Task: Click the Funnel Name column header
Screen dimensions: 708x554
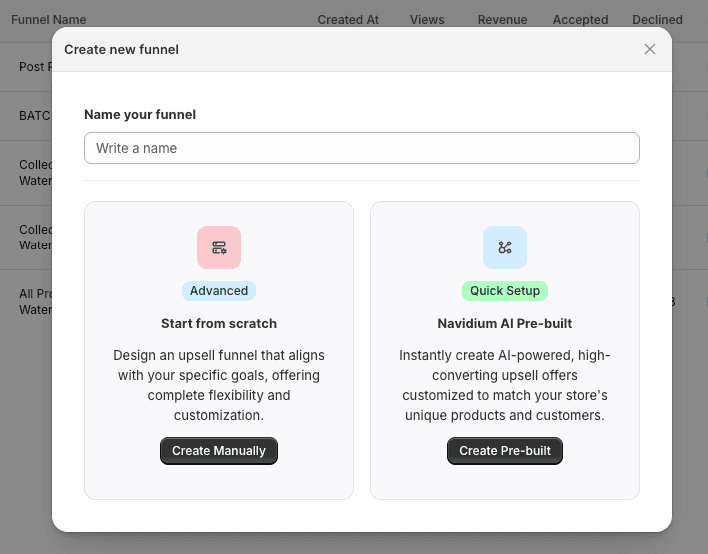Action: [49, 20]
